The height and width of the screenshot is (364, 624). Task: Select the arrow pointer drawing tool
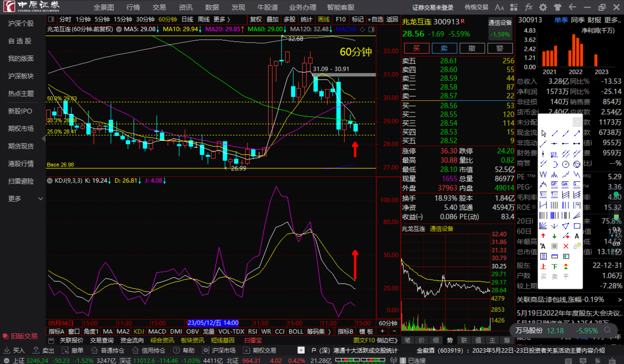click(543, 133)
